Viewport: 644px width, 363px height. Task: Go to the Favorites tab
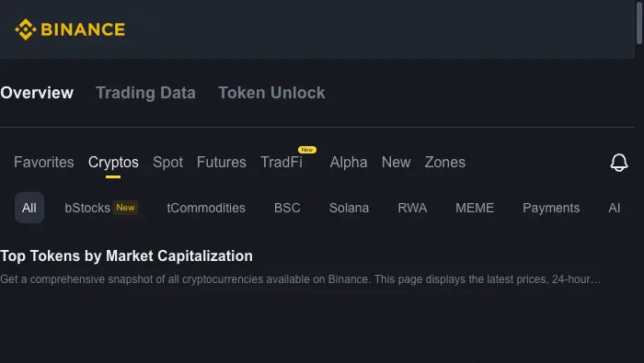pos(44,163)
